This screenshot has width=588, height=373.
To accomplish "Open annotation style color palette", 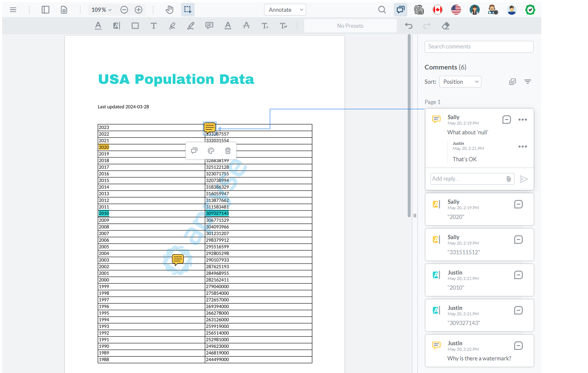I will point(211,151).
